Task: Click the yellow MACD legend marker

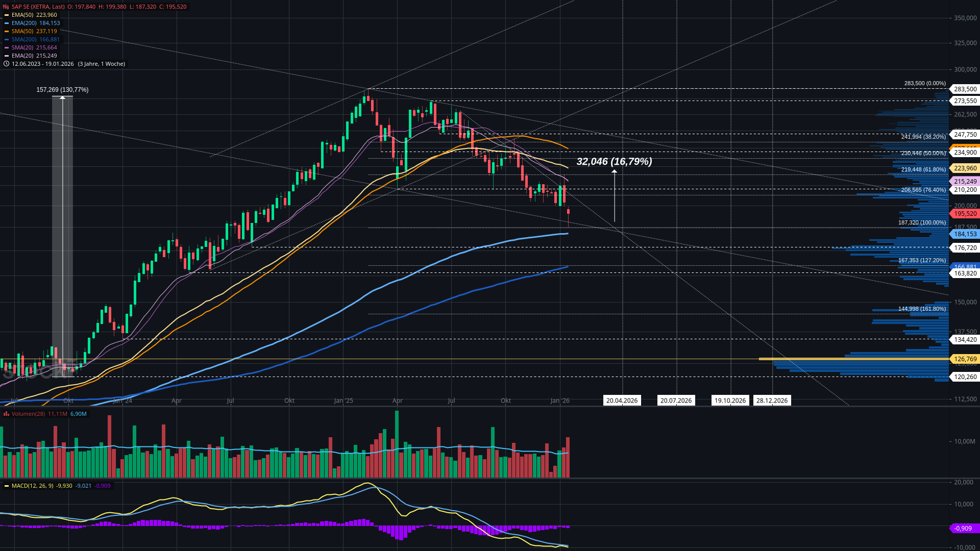Action: coord(6,486)
